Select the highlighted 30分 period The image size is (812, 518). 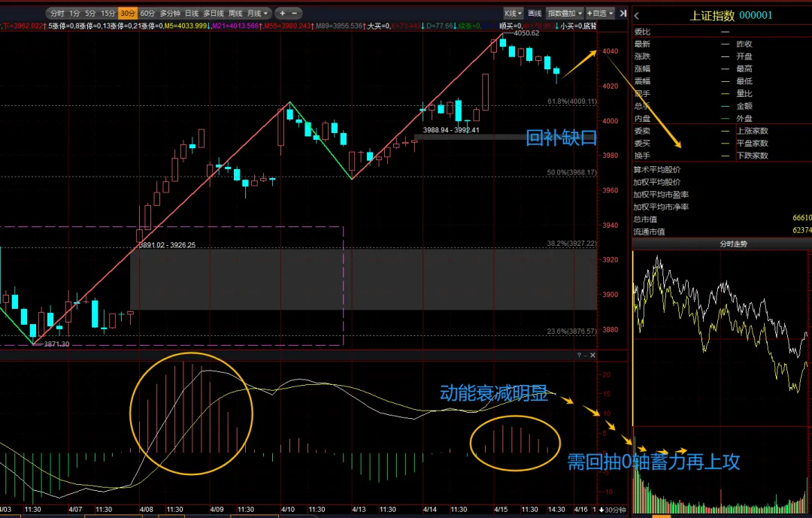127,14
